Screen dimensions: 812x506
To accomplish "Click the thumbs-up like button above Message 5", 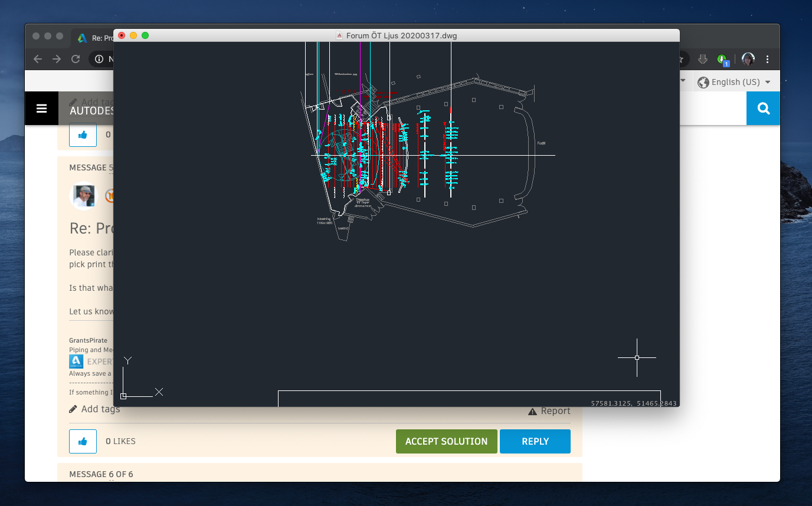I will click(83, 134).
